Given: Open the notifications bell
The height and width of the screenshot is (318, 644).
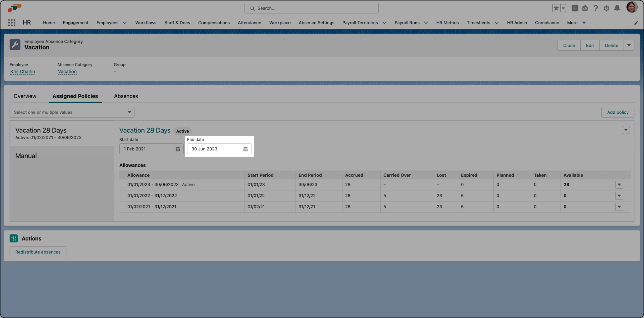Looking at the screenshot, I should click(x=617, y=8).
